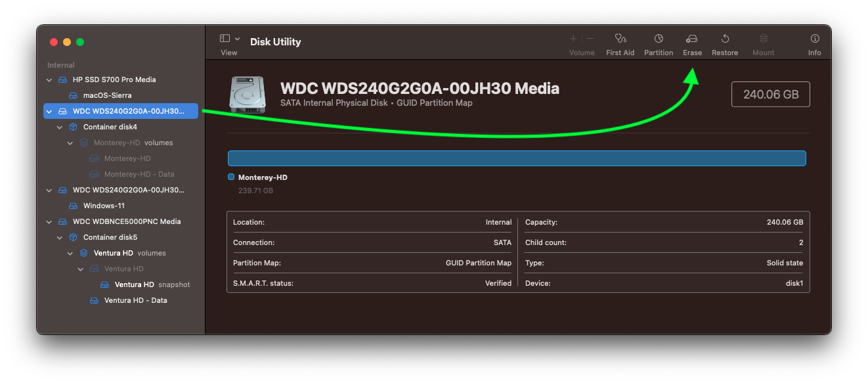Click the Location value Internal in table

click(498, 222)
